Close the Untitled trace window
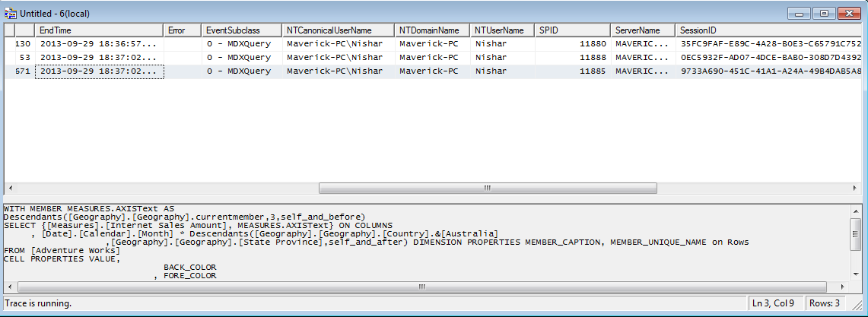Image resolution: width=868 pixels, height=317 pixels. pos(850,13)
